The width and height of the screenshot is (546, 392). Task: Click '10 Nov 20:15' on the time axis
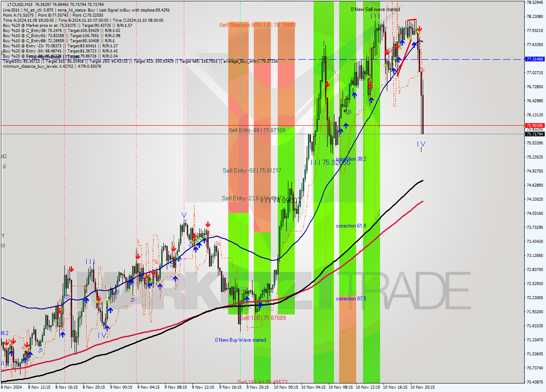[422, 387]
